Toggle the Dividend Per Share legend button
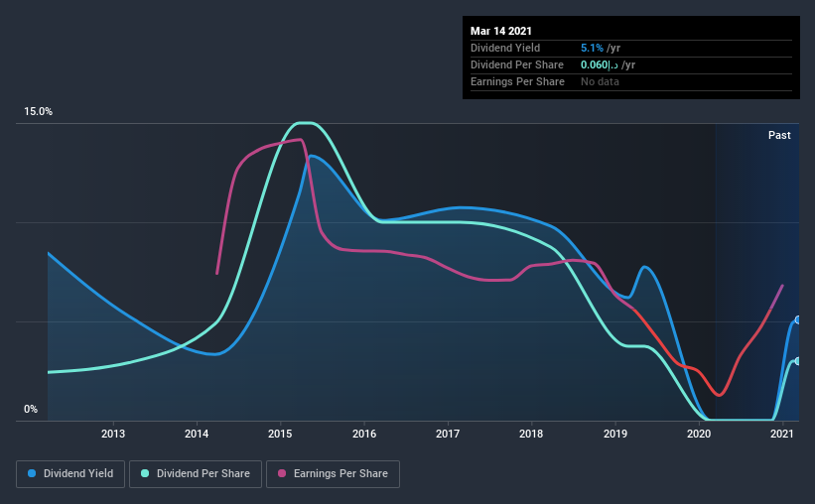This screenshot has height=504, width=815. (196, 474)
